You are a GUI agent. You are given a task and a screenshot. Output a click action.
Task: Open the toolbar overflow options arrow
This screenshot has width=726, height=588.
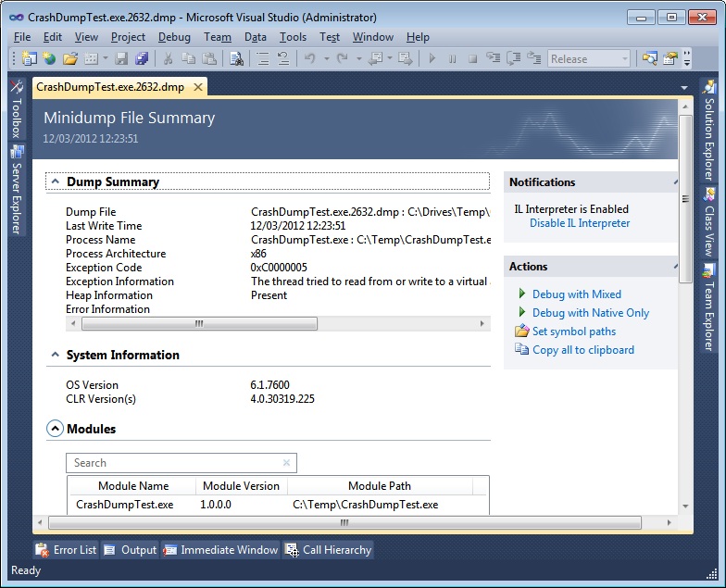point(687,59)
